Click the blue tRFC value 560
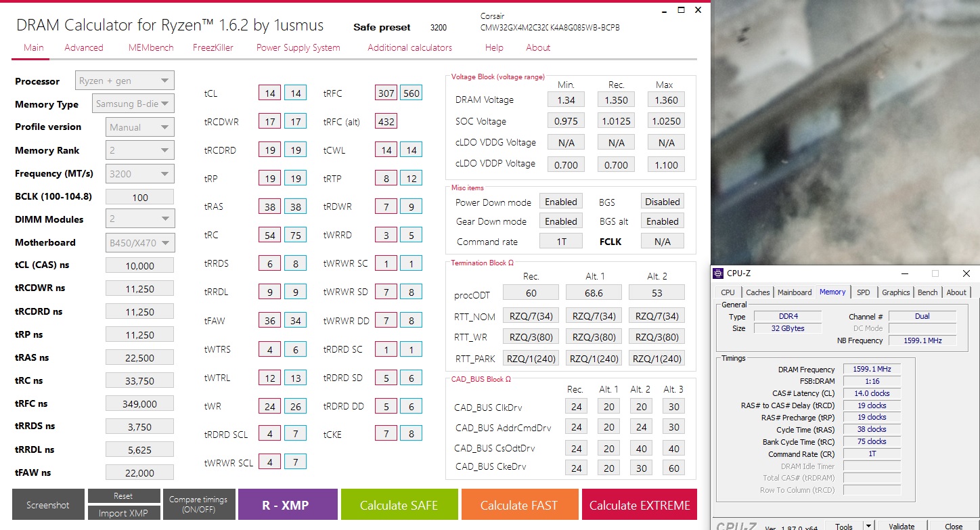The image size is (980, 530). [x=411, y=93]
